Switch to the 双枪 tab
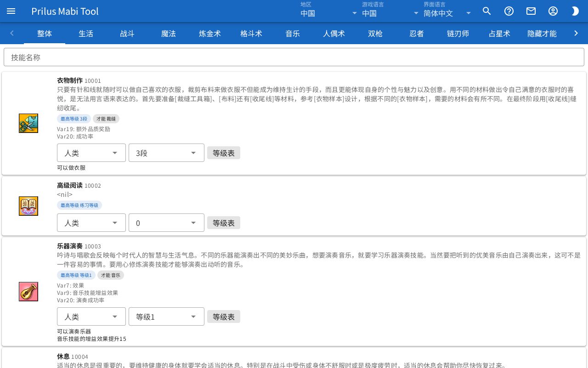This screenshot has height=368, width=588. pyautogui.click(x=375, y=33)
